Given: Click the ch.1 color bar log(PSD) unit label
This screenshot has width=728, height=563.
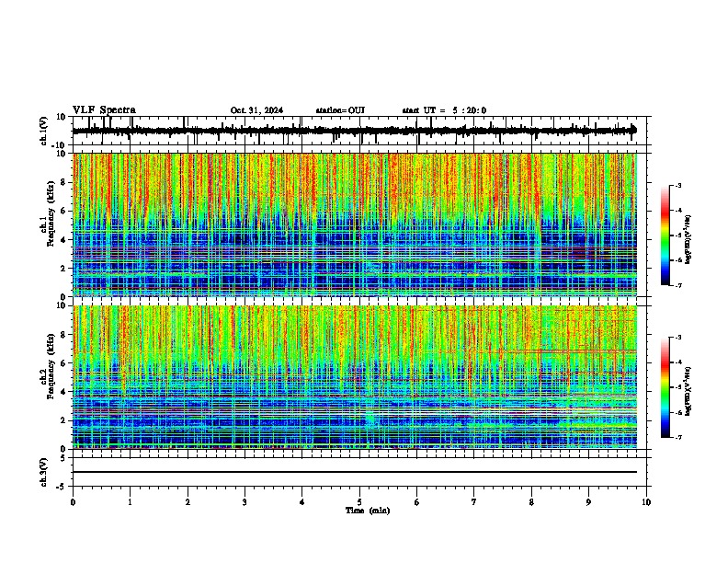Looking at the screenshot, I should (688, 240).
